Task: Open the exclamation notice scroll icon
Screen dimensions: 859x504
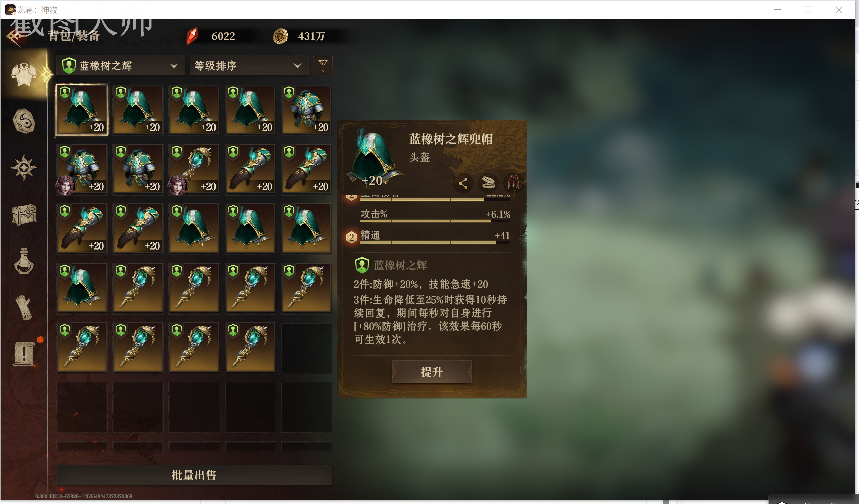Action: click(25, 355)
